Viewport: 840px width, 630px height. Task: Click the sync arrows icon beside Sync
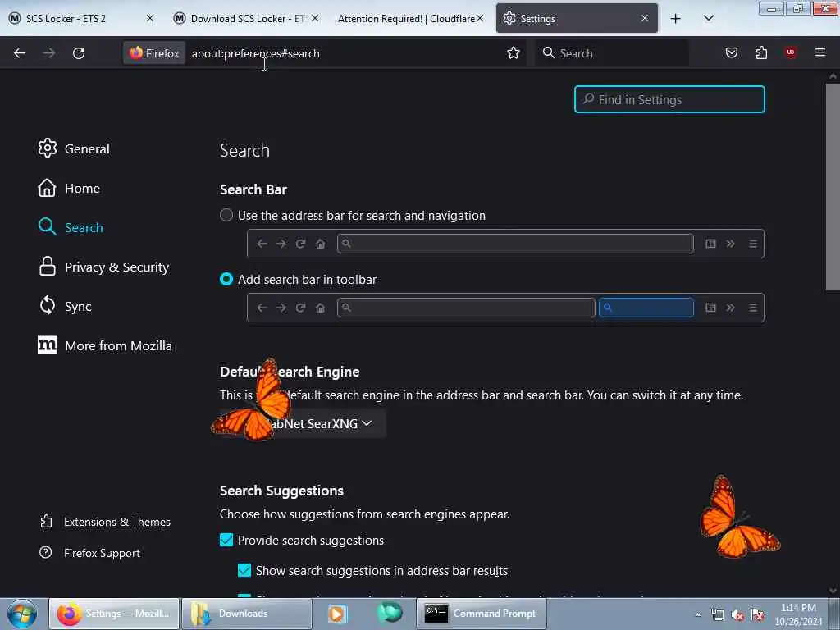47,306
